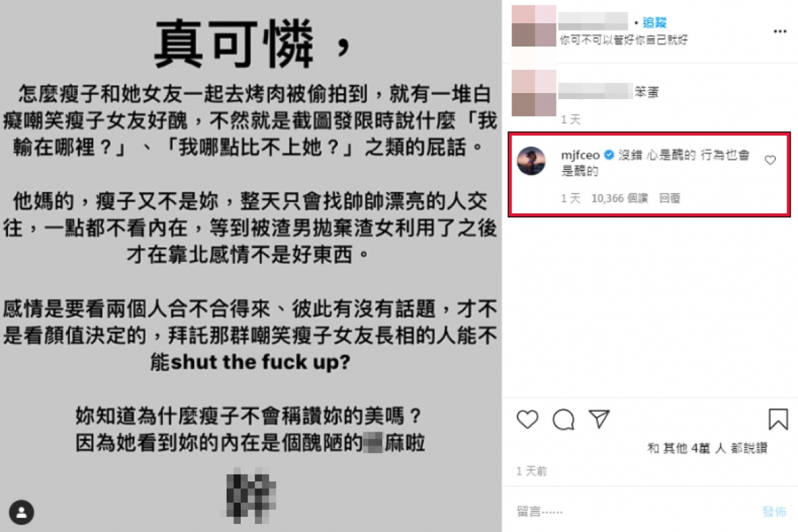Screen dimensions: 798x532
Task: Submit the comment with the 發佈 button
Action: (x=774, y=511)
